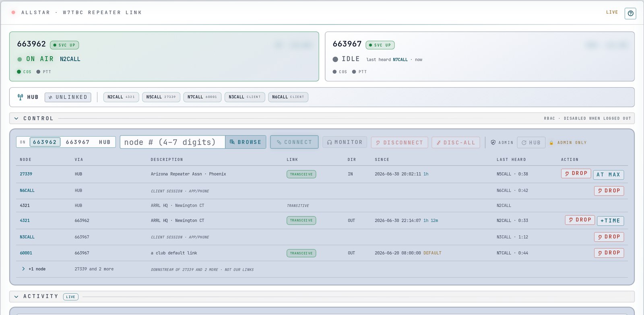Select the 663967 node status card
This screenshot has height=315, width=644.
(x=480, y=56)
